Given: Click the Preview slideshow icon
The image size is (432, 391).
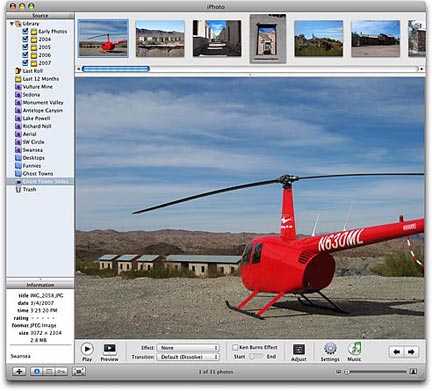Looking at the screenshot, I should click(109, 349).
